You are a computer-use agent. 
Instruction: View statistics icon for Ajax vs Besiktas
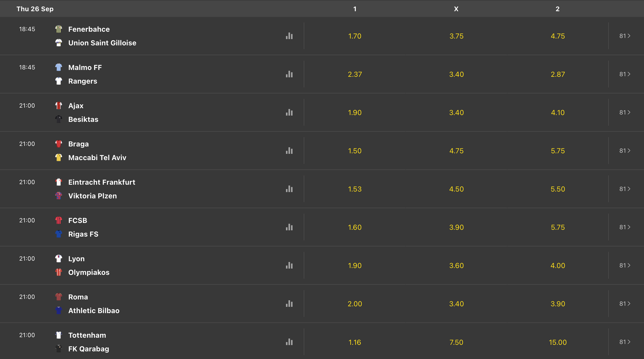[289, 112]
